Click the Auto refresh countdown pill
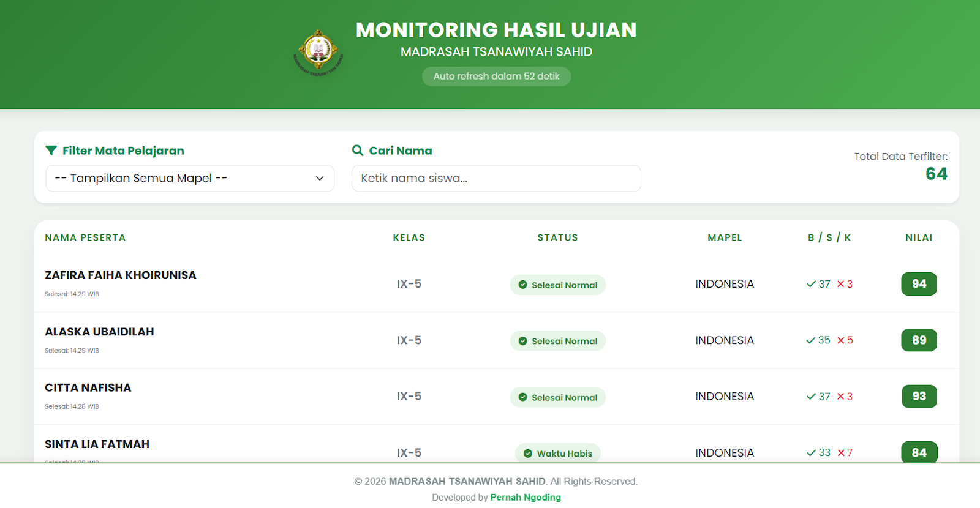 tap(496, 77)
